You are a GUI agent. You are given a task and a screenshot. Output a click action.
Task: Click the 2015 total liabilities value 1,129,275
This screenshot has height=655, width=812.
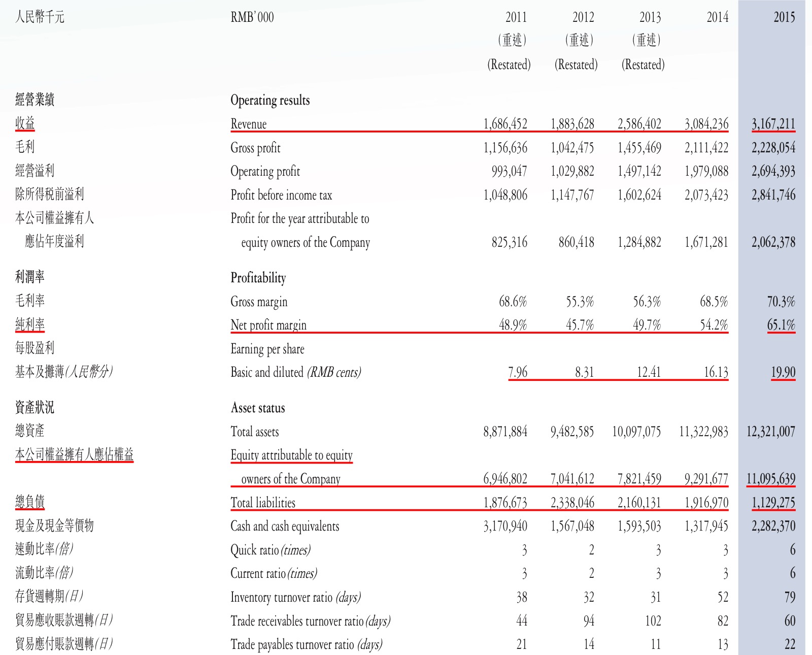pos(773,503)
